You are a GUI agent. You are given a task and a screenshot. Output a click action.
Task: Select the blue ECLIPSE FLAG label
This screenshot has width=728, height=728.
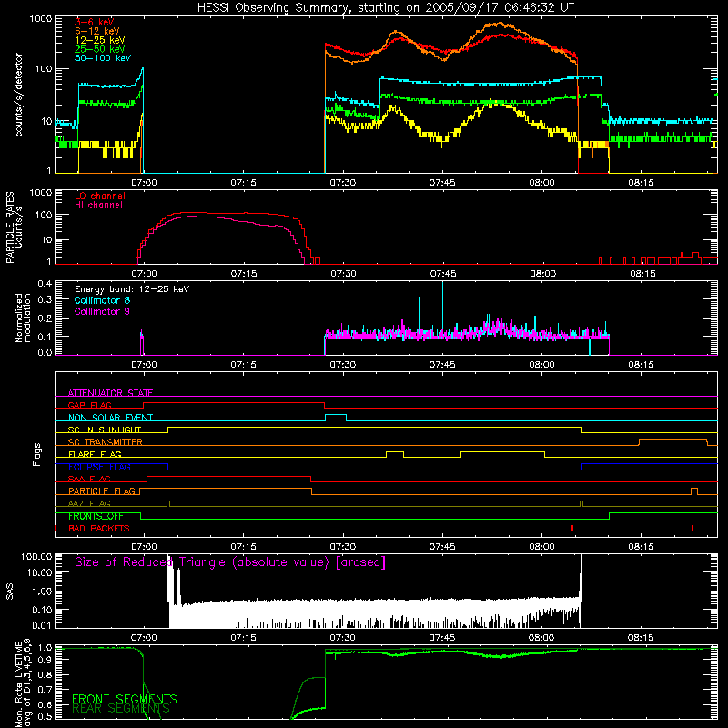point(99,467)
